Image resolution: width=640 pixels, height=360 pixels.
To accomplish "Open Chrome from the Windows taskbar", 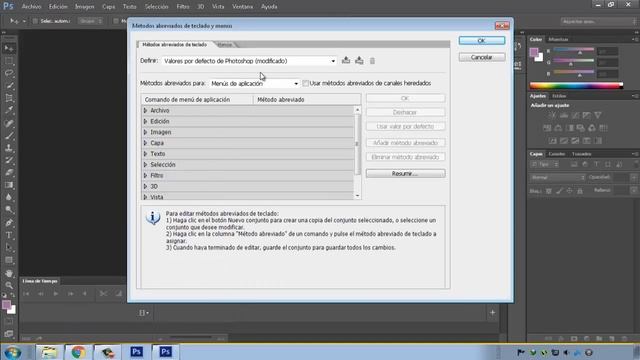I will pos(78,352).
